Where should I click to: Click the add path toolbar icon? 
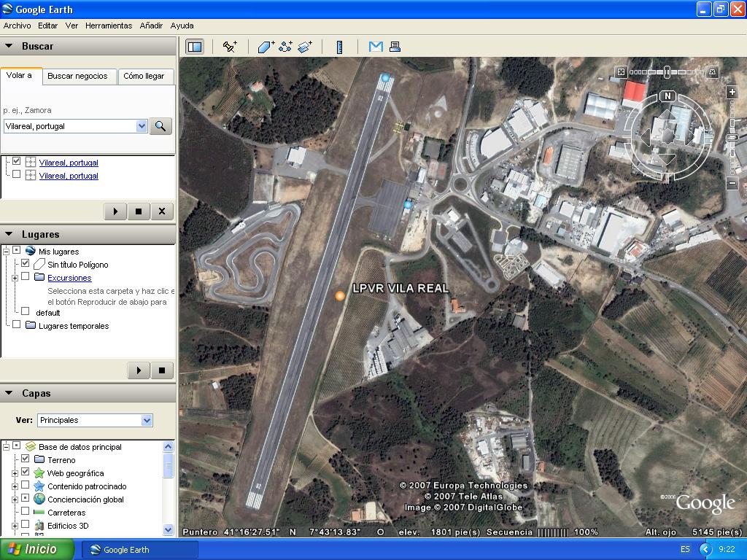tap(285, 47)
